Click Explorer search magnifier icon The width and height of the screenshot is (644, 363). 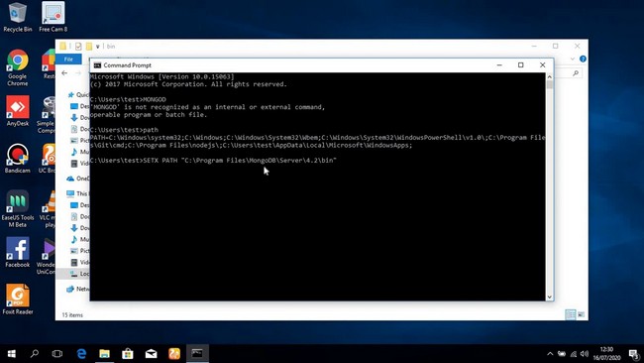pyautogui.click(x=576, y=73)
